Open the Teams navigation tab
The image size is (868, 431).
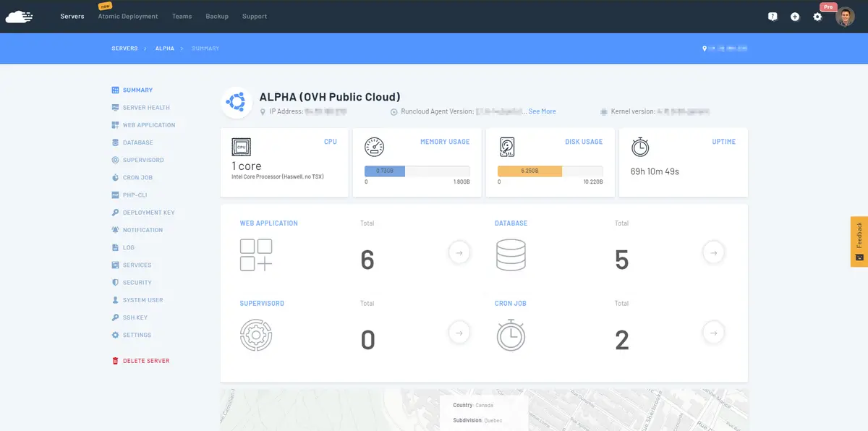tap(182, 17)
